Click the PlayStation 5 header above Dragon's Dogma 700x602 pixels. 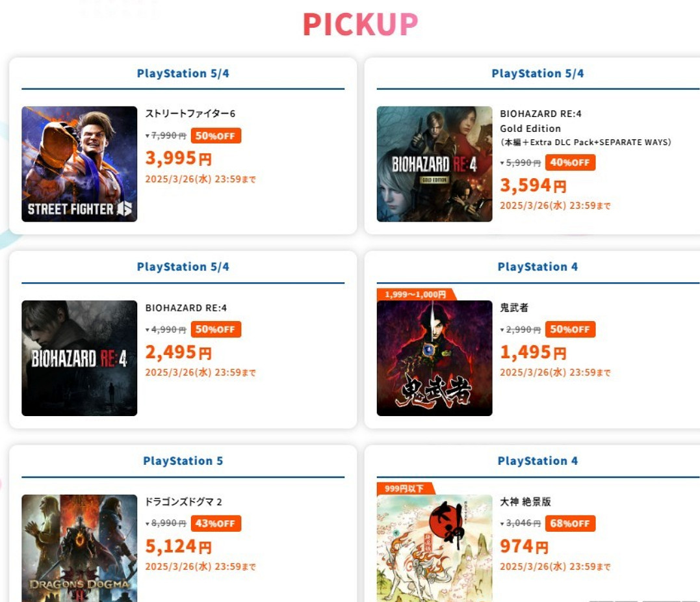[x=183, y=461]
